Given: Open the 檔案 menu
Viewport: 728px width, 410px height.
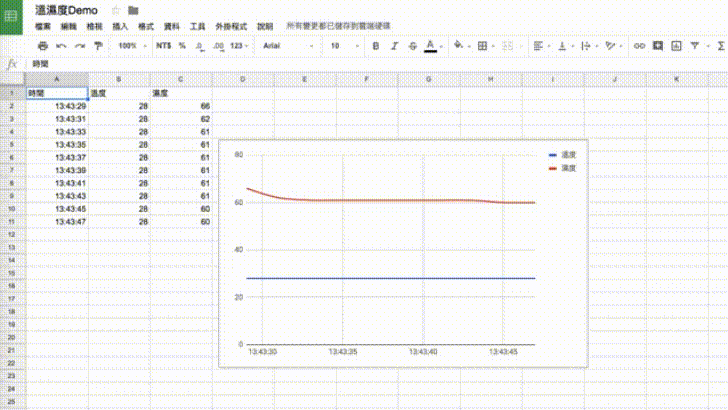Looking at the screenshot, I should [x=43, y=25].
